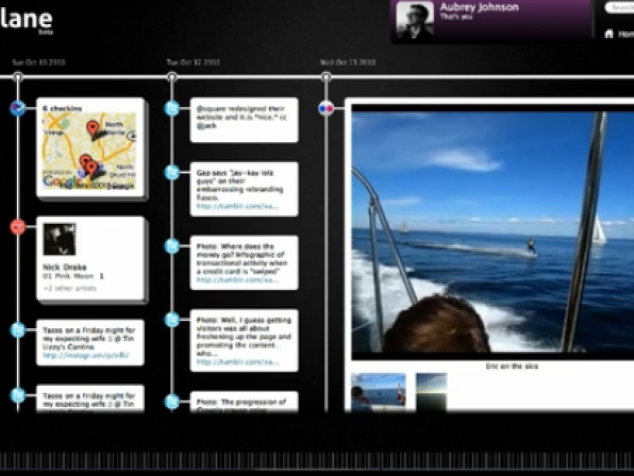Select the Wed Oct 13 timeline marker
Viewport: 634px width, 476px height.
(x=326, y=76)
